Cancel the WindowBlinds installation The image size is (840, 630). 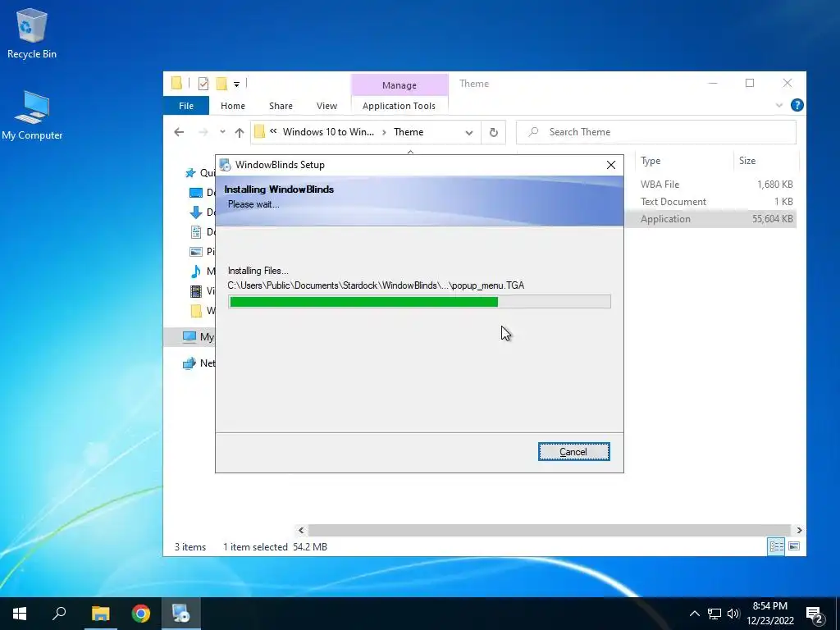click(573, 452)
